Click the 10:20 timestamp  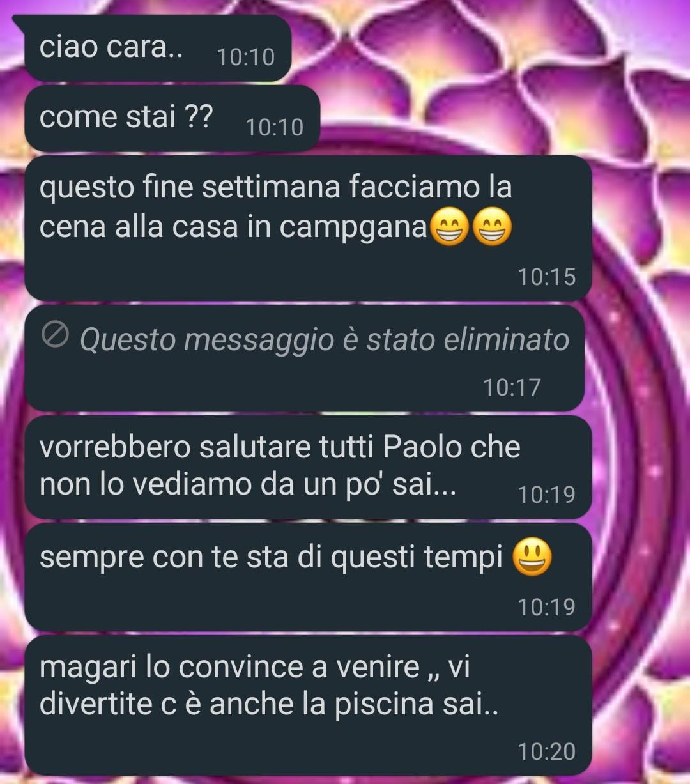click(x=546, y=751)
